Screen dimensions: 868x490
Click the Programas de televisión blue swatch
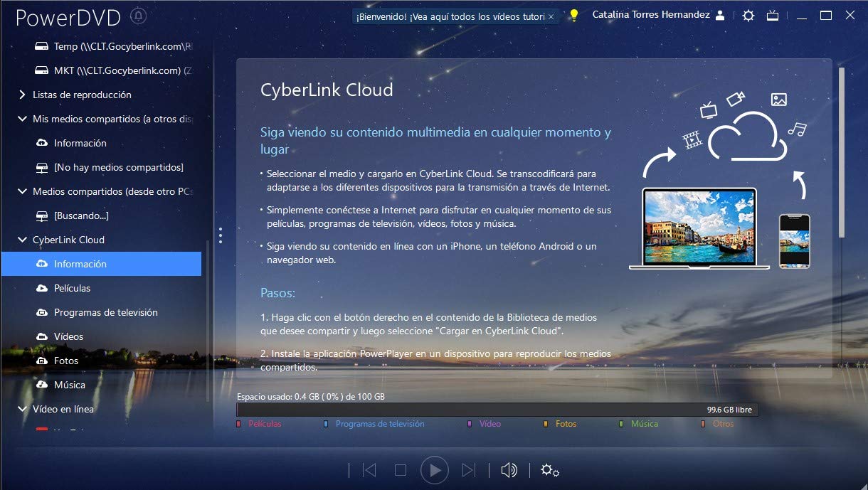(326, 424)
